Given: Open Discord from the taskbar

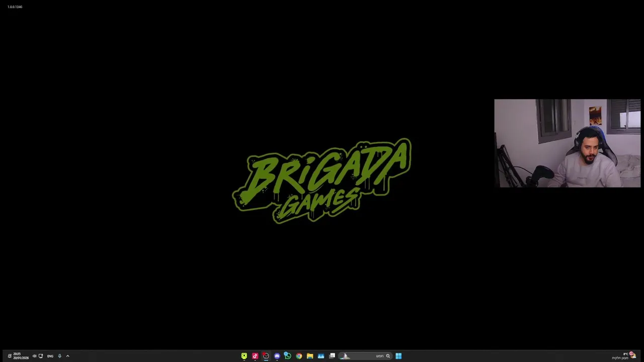Looking at the screenshot, I should click(x=277, y=356).
